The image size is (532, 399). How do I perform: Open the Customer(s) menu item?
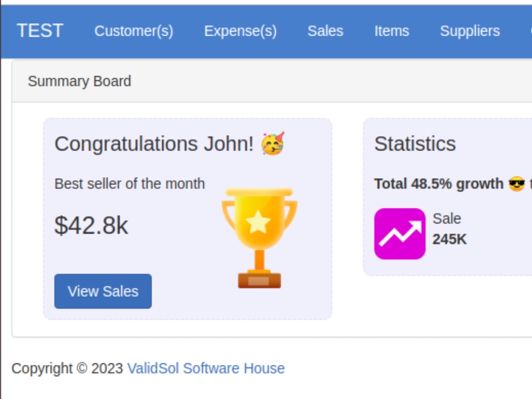[134, 31]
